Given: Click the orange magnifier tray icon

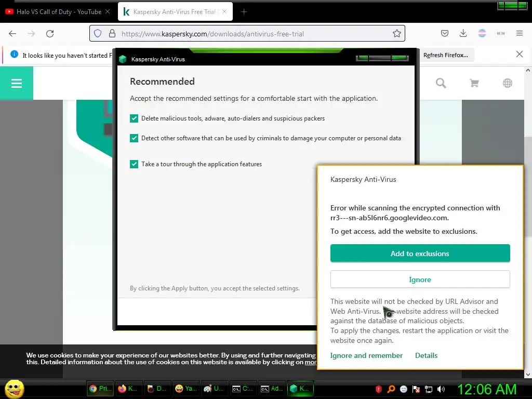Looking at the screenshot, I should click(x=391, y=389).
